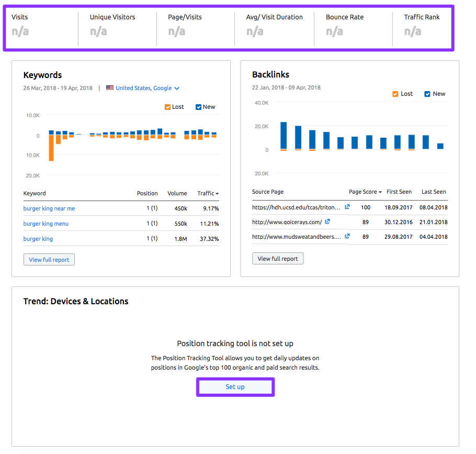Click the tallest orange Lost bar in Keywords chart
Viewport: 476px width, 454px height.
(51, 148)
